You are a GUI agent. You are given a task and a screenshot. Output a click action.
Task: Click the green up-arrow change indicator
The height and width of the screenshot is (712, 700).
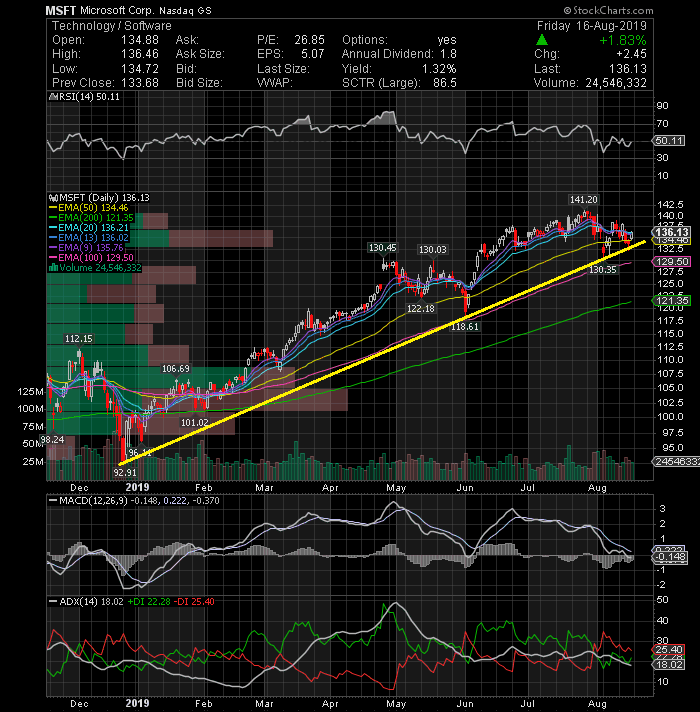[x=542, y=40]
